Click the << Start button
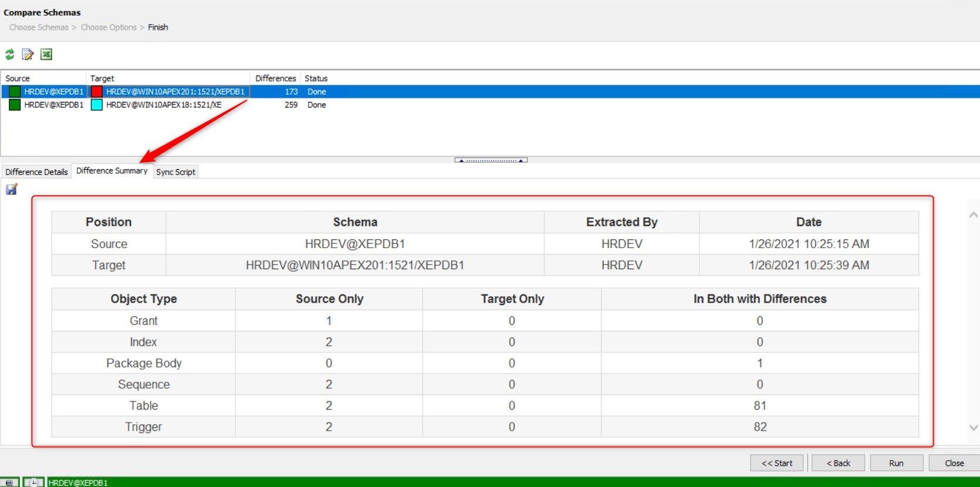Screen dimensions: 980x487 click(x=777, y=463)
